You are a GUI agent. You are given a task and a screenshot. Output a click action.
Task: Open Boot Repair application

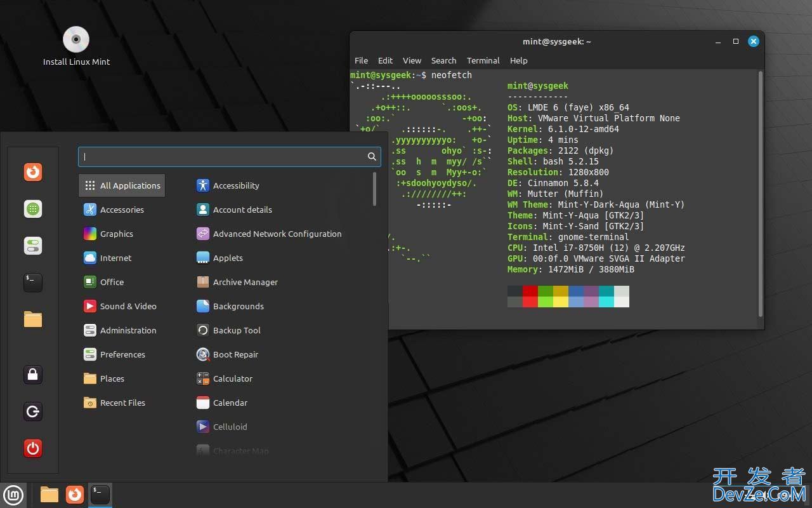coord(227,354)
